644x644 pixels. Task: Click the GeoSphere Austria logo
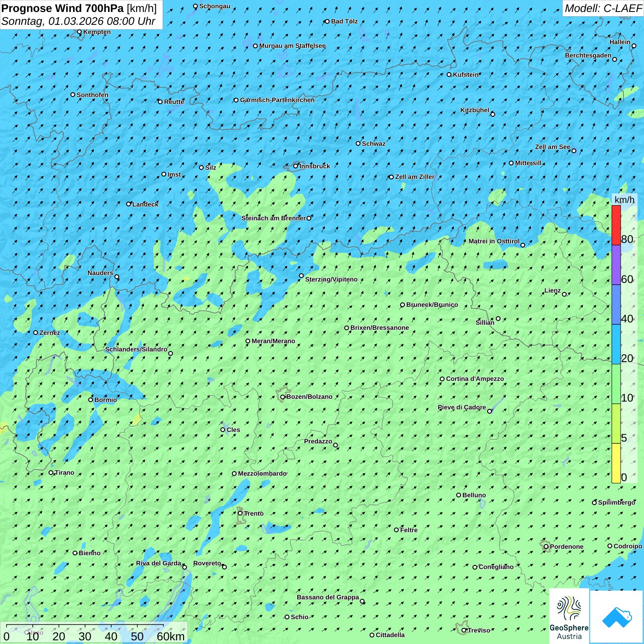569,616
